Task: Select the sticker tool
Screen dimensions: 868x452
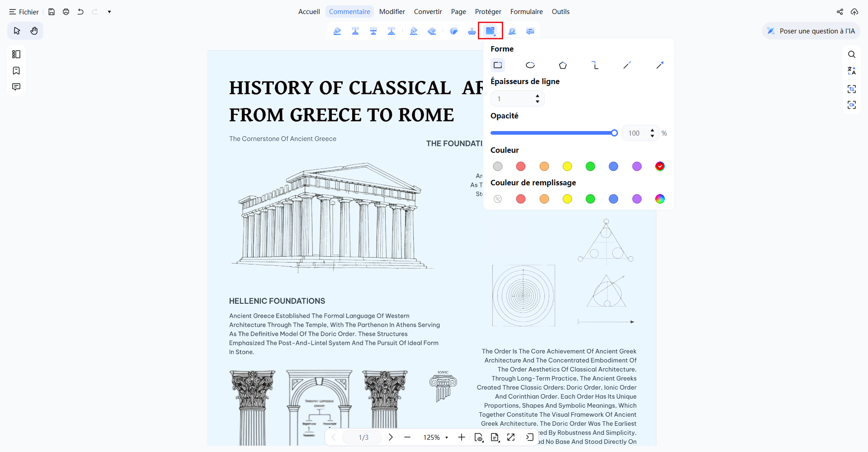Action: [x=454, y=31]
